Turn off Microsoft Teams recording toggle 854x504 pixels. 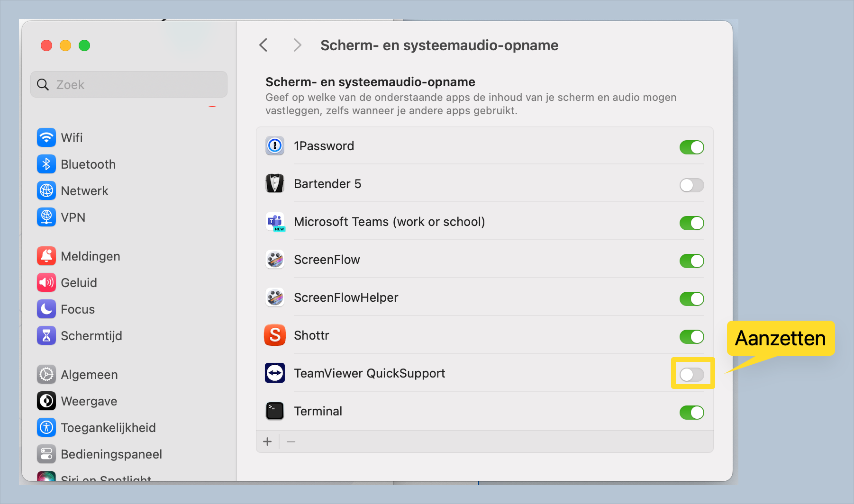tap(691, 223)
